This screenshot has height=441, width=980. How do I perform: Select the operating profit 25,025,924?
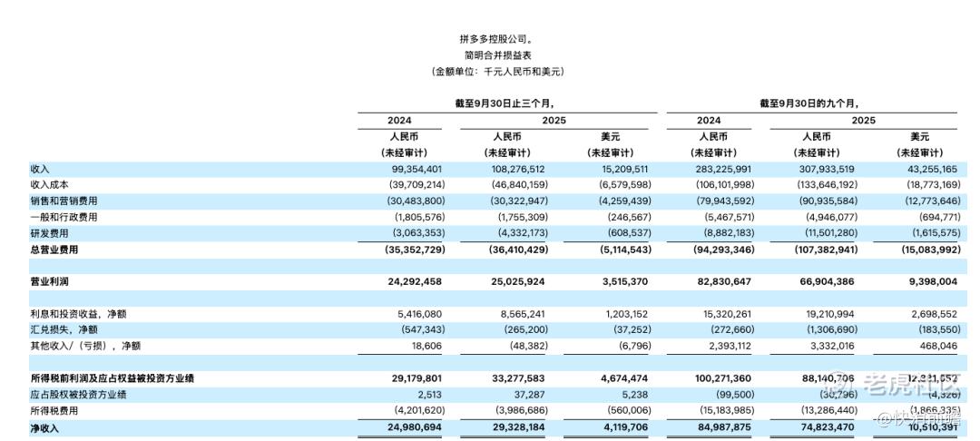click(517, 281)
